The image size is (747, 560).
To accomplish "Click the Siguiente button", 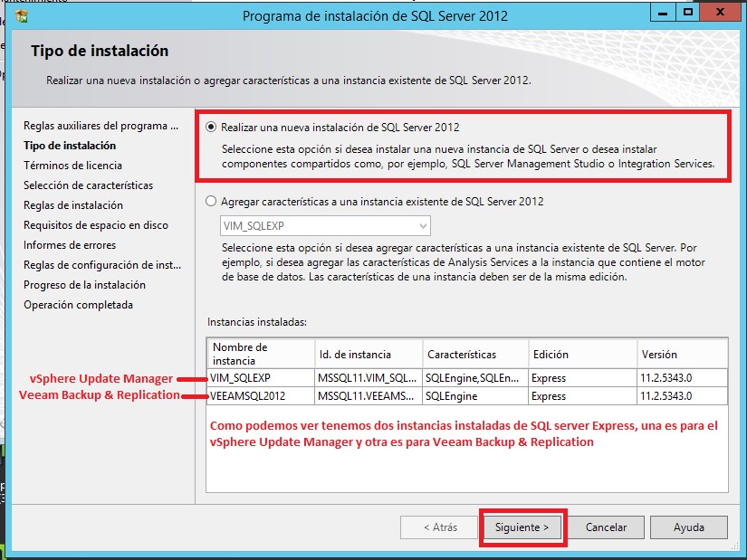I will click(x=522, y=527).
